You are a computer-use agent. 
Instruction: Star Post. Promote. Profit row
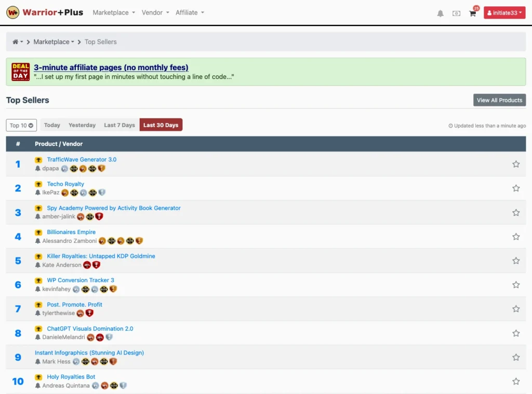tap(516, 309)
